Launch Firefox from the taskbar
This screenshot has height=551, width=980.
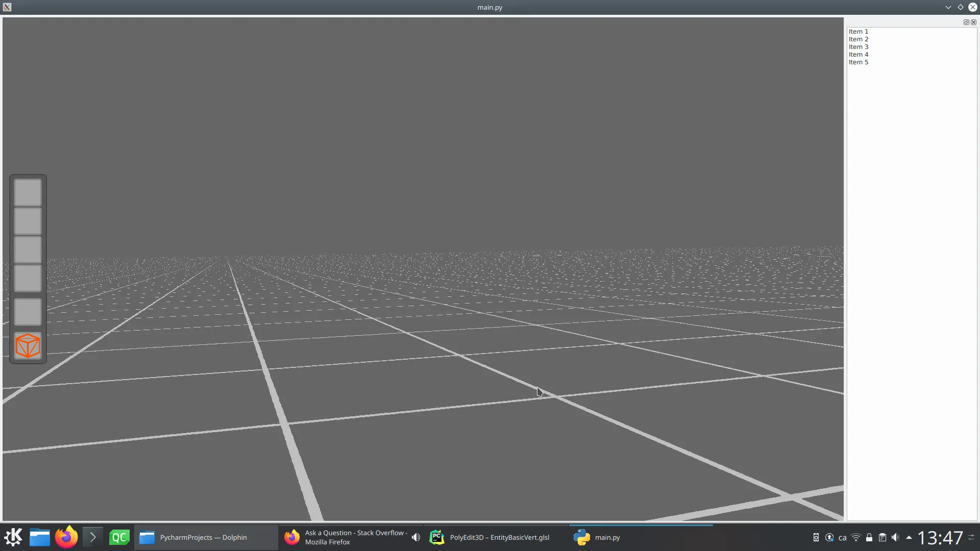(x=66, y=537)
